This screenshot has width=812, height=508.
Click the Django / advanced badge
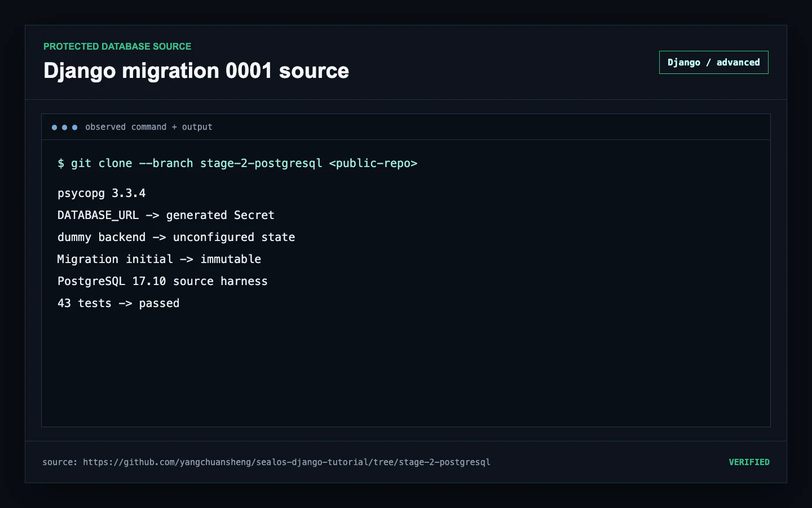713,63
